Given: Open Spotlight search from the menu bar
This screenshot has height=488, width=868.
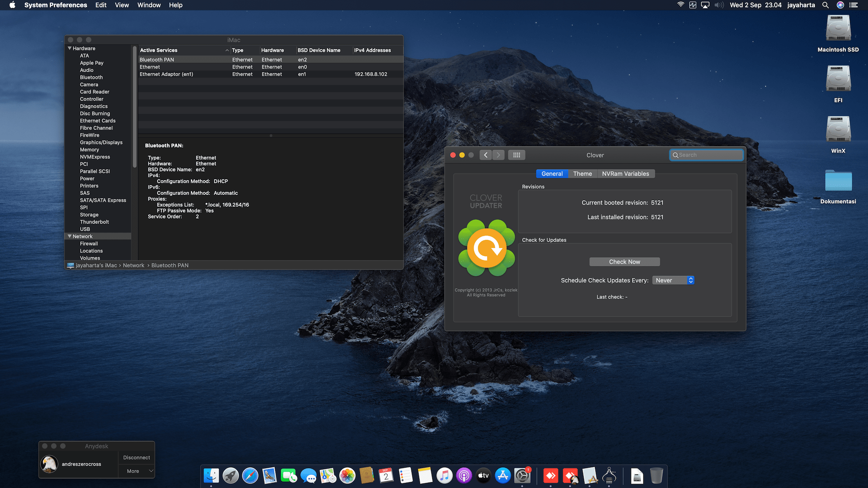Looking at the screenshot, I should click(826, 5).
